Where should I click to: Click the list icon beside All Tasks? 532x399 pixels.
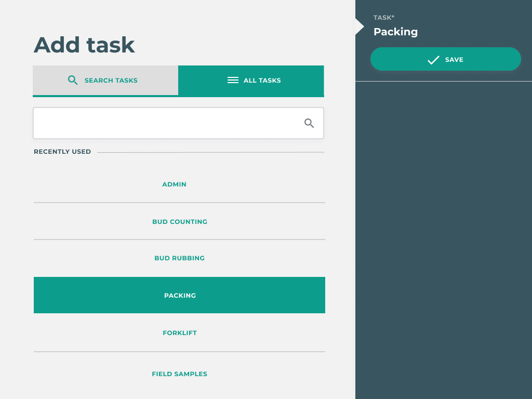coord(233,81)
